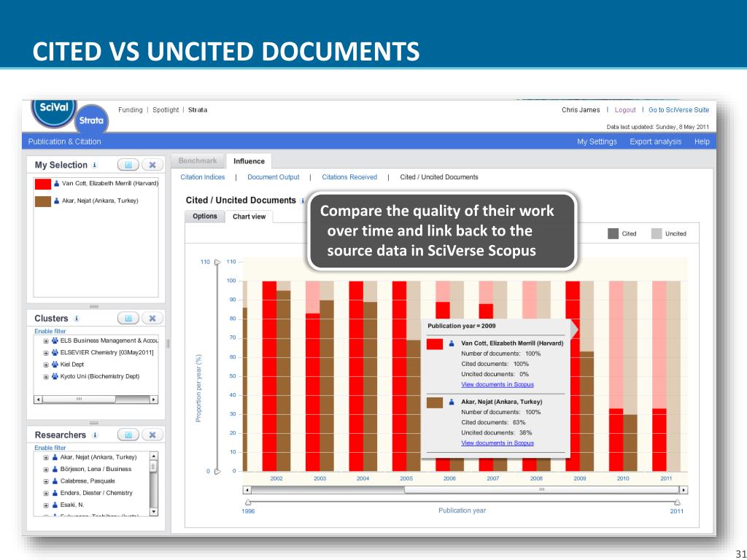747x560 pixels.
Task: Open Citation Indices section
Action: click(203, 177)
